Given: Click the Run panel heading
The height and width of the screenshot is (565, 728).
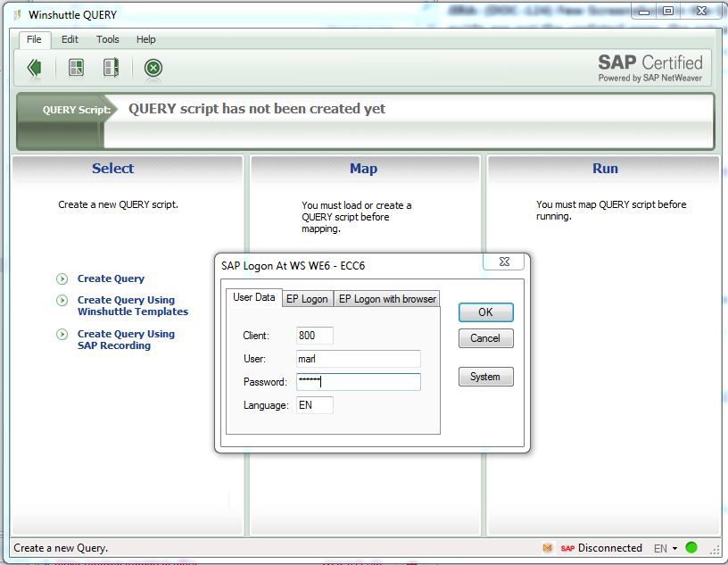Looking at the screenshot, I should tap(605, 168).
